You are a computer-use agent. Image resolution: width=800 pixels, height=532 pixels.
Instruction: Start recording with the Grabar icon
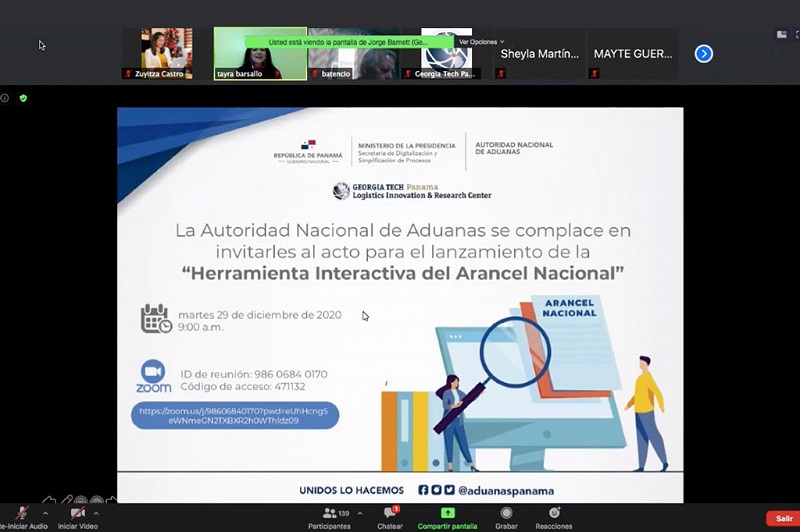506,513
